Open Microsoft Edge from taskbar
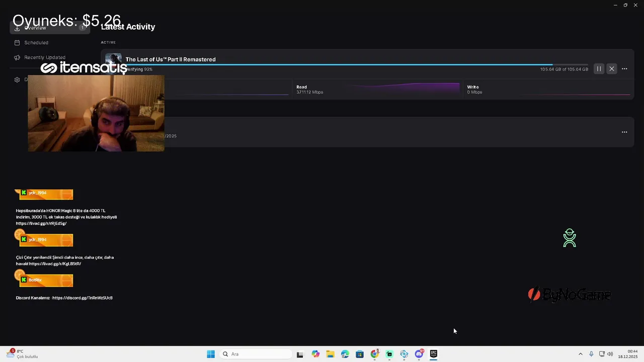Viewport: 644px width, 362px height. click(345, 354)
